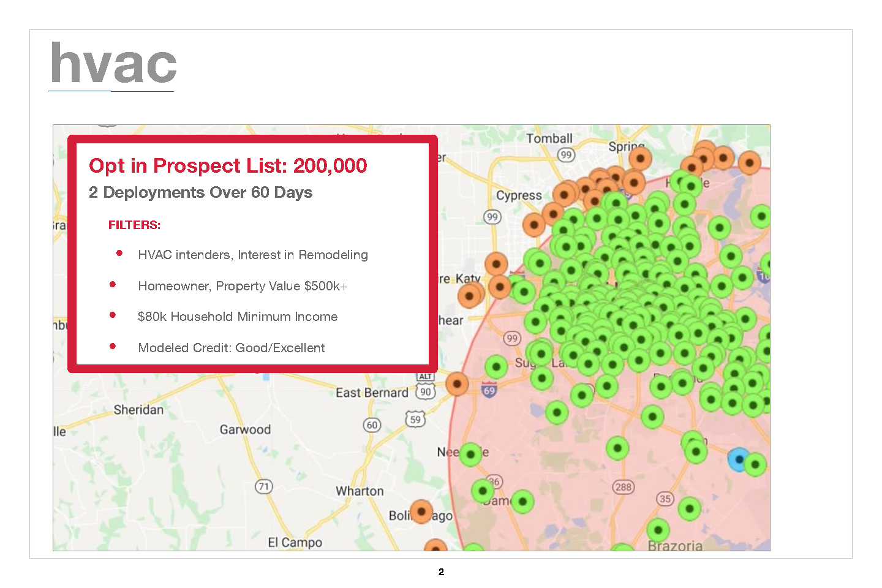Click the orange marker on the Spring label
This screenshot has width=882, height=588.
pyautogui.click(x=640, y=159)
